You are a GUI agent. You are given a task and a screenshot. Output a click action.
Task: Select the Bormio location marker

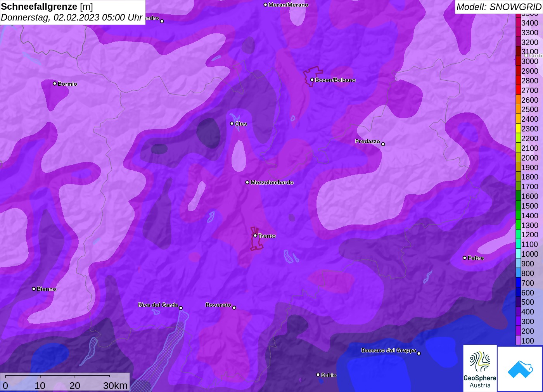point(55,84)
